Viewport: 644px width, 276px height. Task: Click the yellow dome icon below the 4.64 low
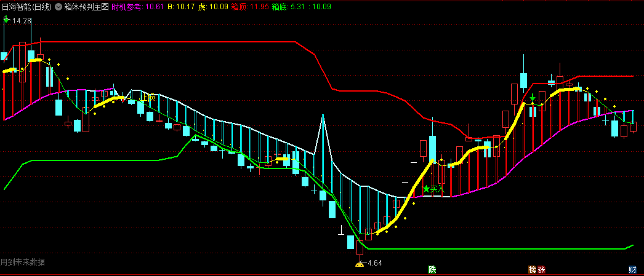pos(359,265)
